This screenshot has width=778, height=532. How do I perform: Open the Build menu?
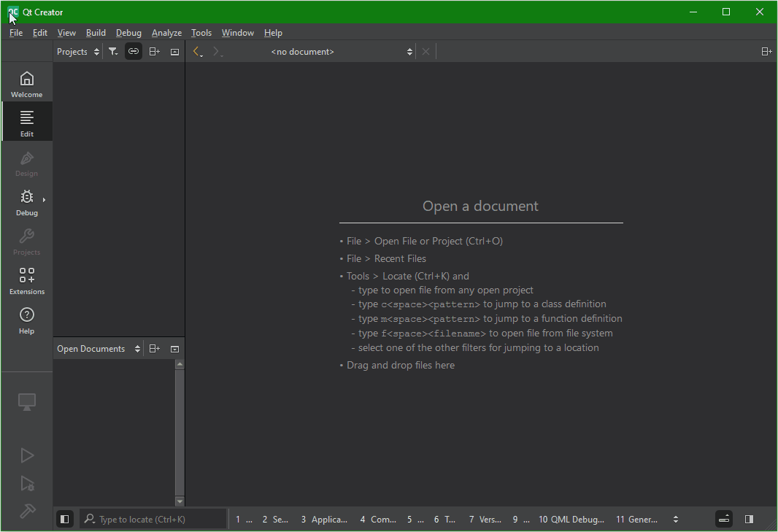tap(96, 33)
